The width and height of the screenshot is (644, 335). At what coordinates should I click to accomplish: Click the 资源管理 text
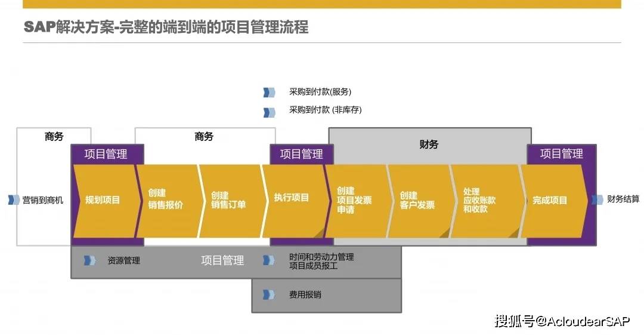point(123,260)
